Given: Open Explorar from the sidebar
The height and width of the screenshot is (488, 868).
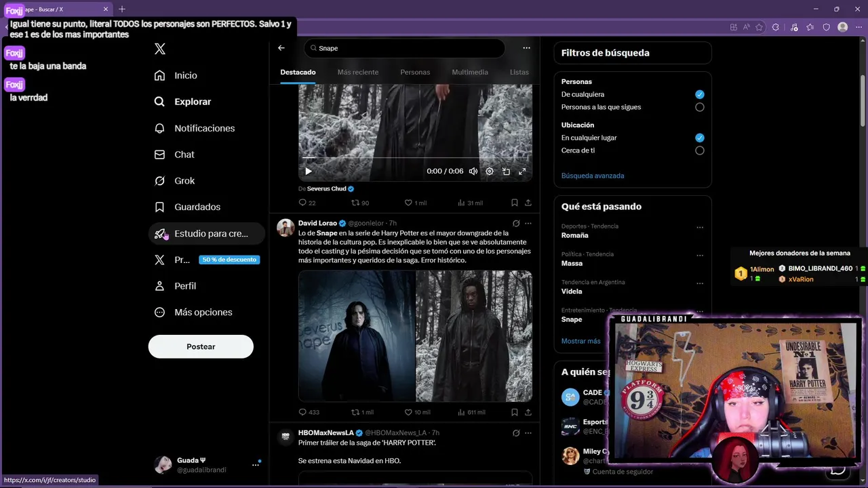Looking at the screenshot, I should pyautogui.click(x=183, y=102).
